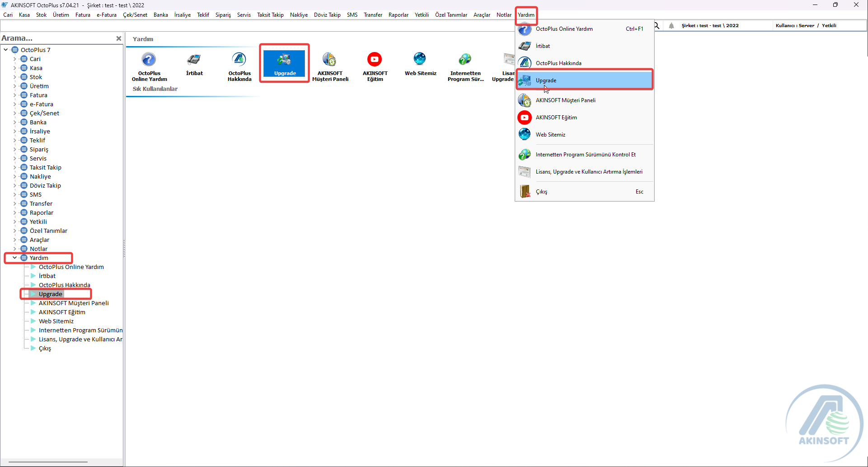Open the SMS menu in menu bar

[x=352, y=15]
